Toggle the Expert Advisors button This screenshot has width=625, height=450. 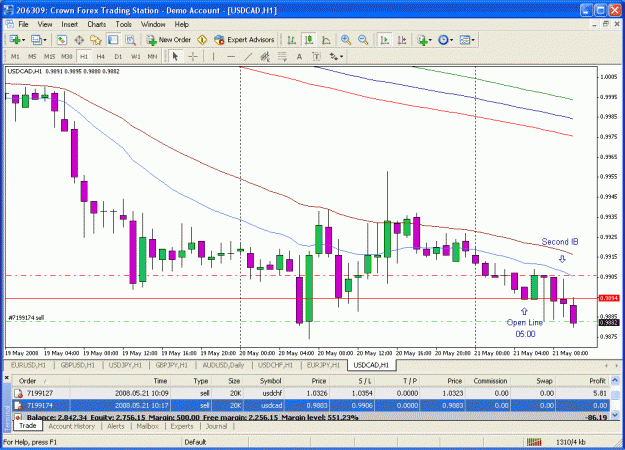(x=244, y=40)
